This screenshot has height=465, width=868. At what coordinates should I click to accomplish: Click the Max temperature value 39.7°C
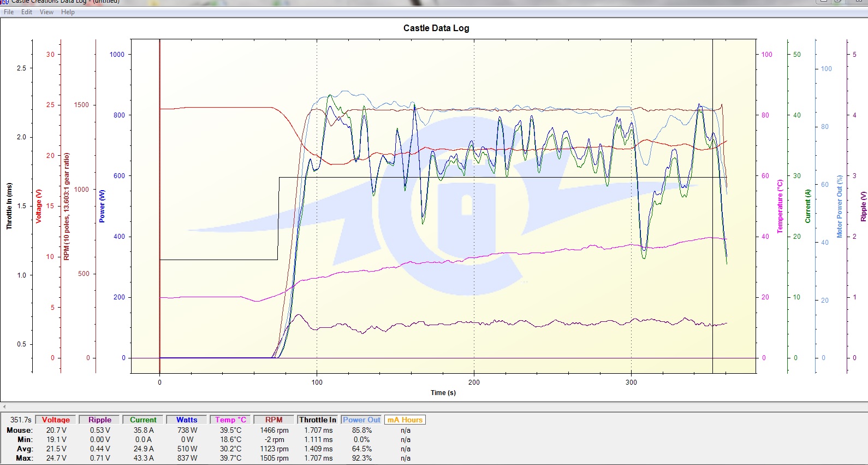[230, 458]
